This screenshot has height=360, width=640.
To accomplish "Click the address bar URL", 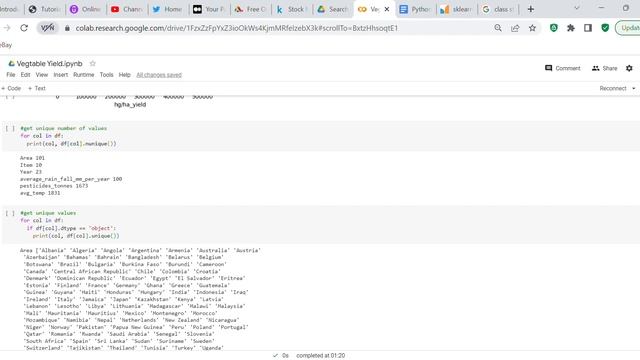I will pos(236,28).
